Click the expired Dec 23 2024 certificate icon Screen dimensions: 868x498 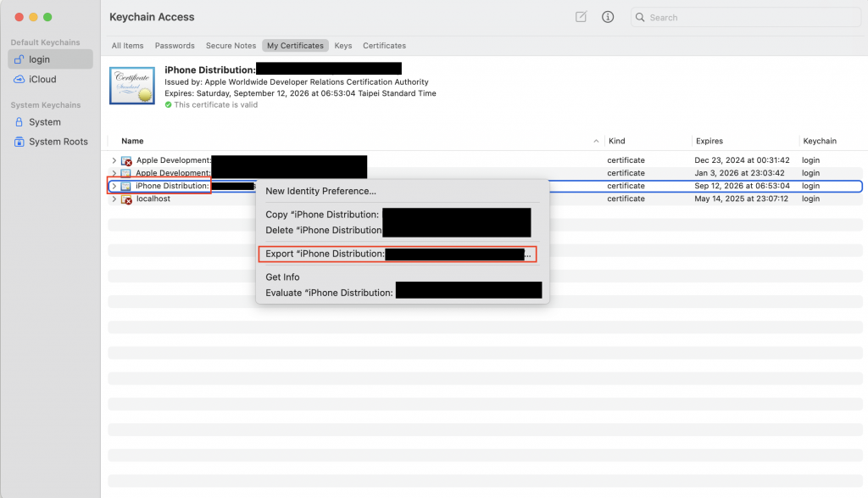click(126, 160)
